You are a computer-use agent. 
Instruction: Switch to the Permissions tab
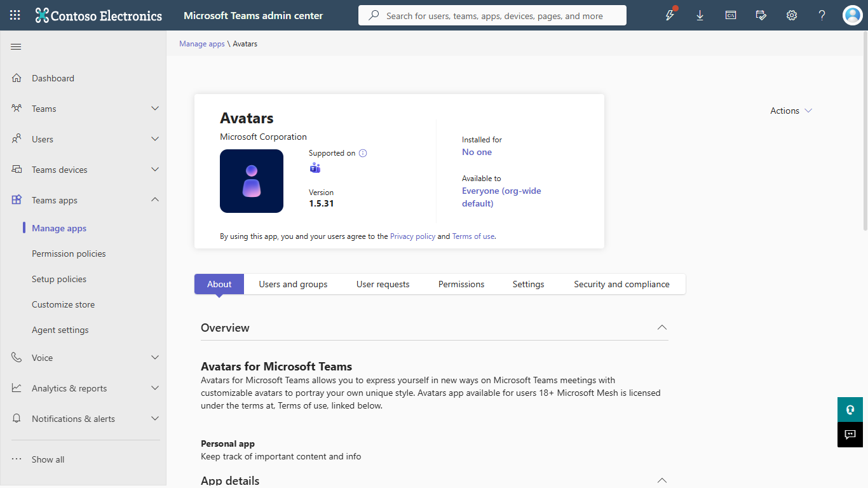click(x=461, y=284)
